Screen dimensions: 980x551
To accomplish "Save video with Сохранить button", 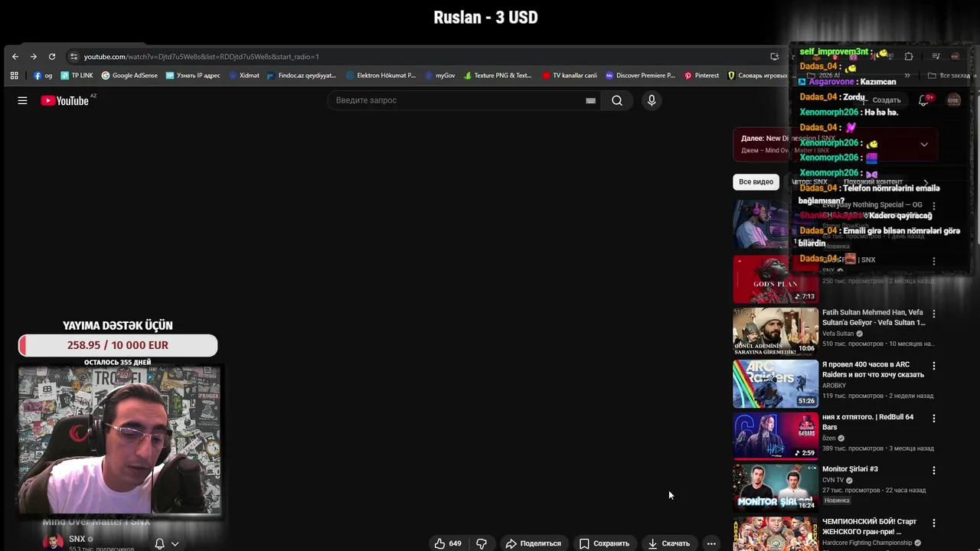I will click(x=604, y=543).
